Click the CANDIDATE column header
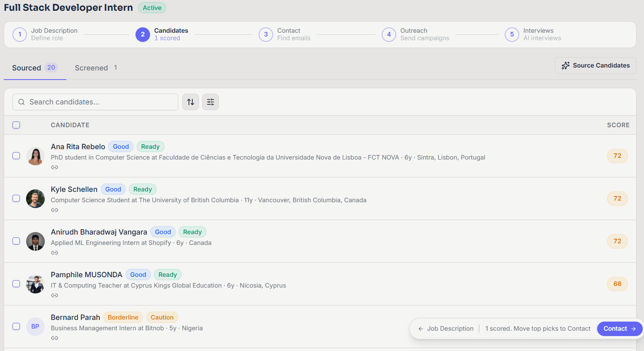Viewport: 644px width, 351px height. point(70,125)
